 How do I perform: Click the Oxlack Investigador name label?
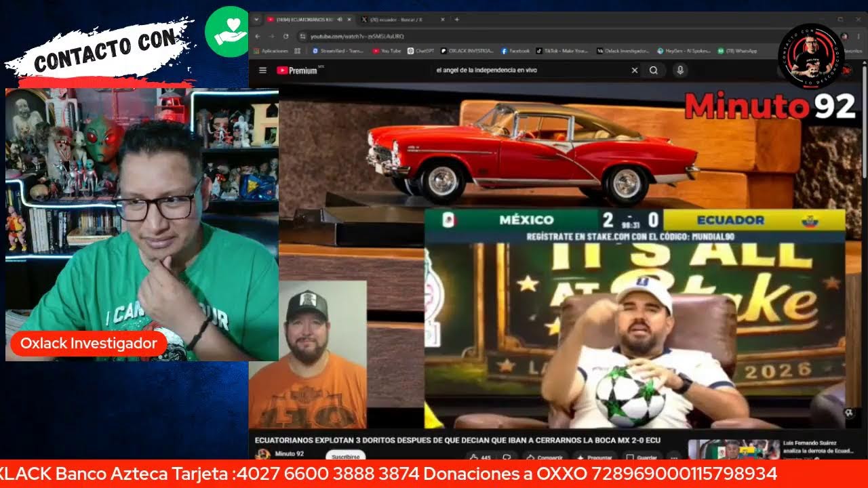click(x=88, y=344)
